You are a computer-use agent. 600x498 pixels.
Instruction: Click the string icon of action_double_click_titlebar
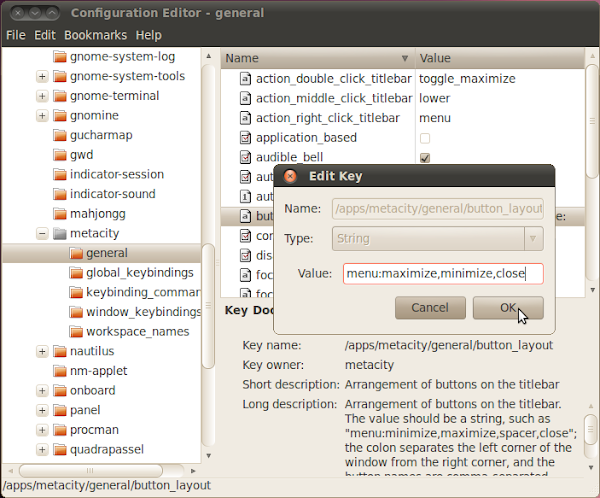245,79
